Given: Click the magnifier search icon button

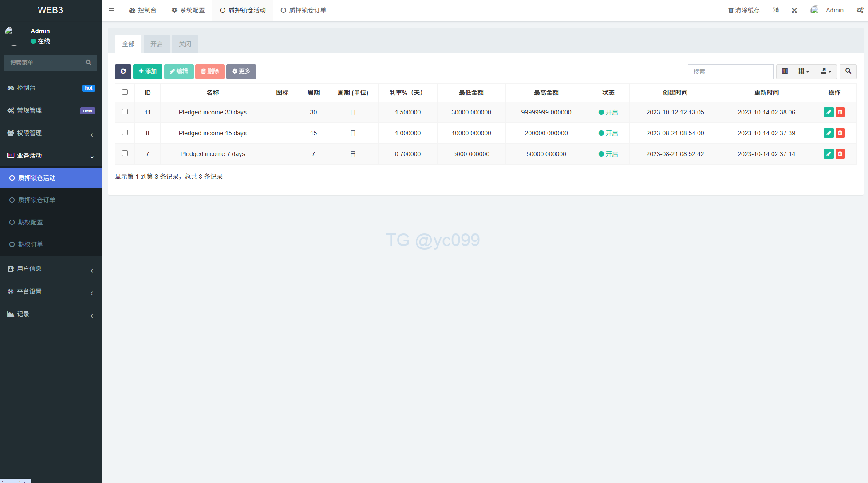Looking at the screenshot, I should (848, 71).
